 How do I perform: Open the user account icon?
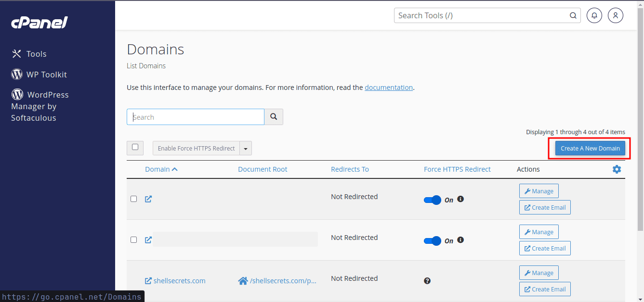(615, 15)
